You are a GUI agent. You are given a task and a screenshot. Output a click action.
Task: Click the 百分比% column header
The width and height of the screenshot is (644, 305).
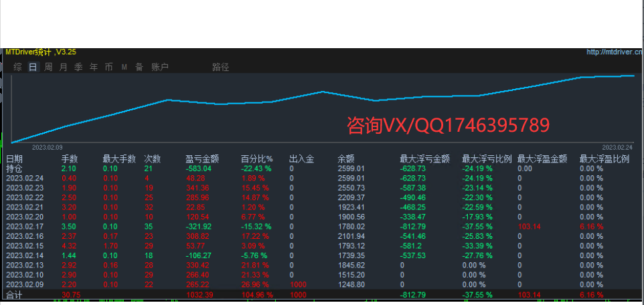click(256, 159)
